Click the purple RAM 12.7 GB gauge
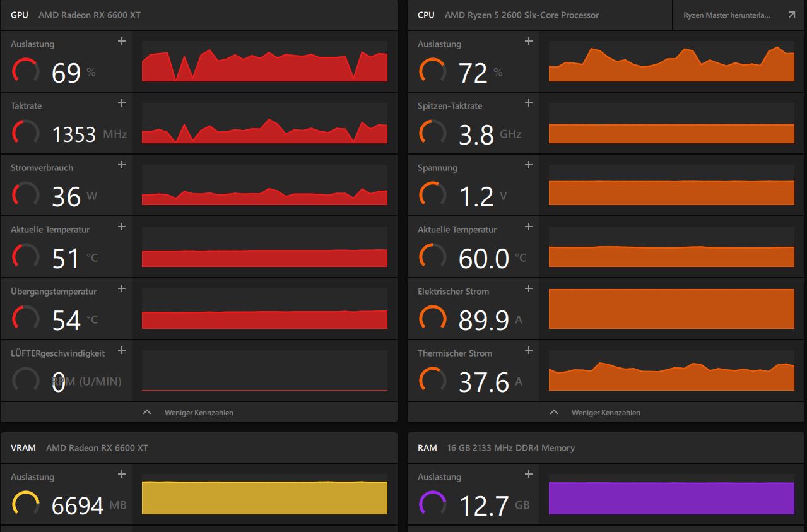807x532 pixels. 433,504
